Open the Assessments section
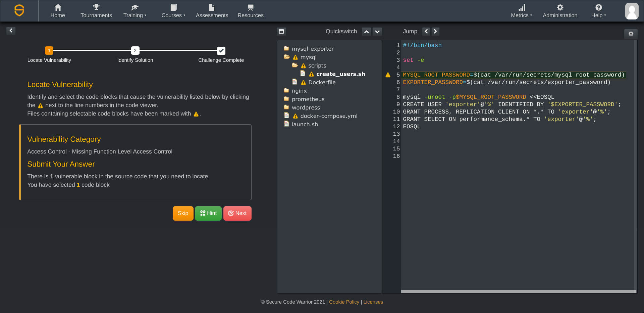Viewport: 644px width, 313px height. point(212,11)
